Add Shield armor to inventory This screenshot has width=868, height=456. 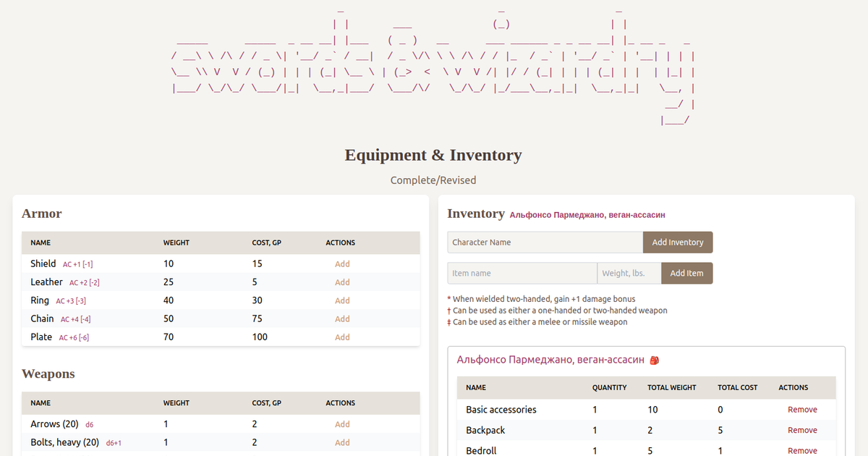[342, 264]
